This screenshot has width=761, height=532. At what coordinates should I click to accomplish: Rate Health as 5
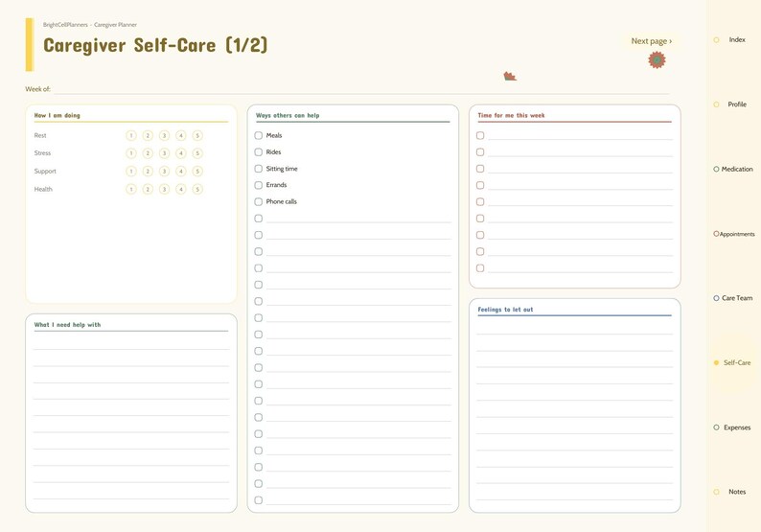tap(197, 189)
